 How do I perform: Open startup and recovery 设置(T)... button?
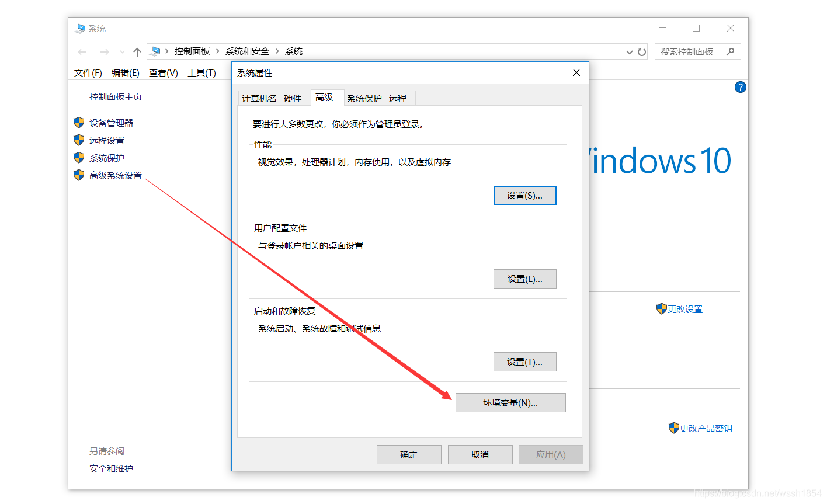525,362
